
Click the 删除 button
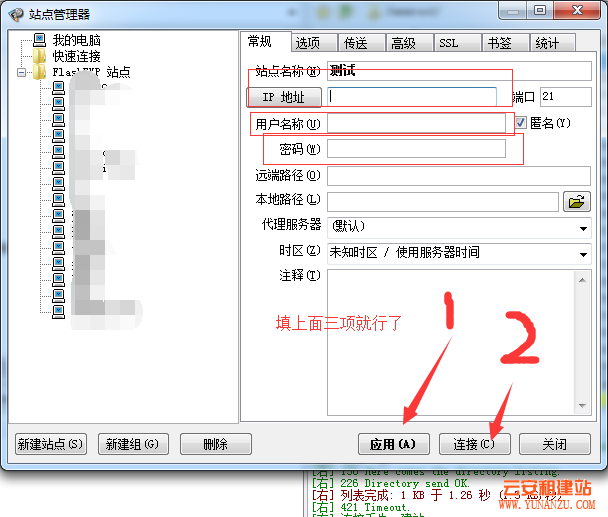[216, 444]
